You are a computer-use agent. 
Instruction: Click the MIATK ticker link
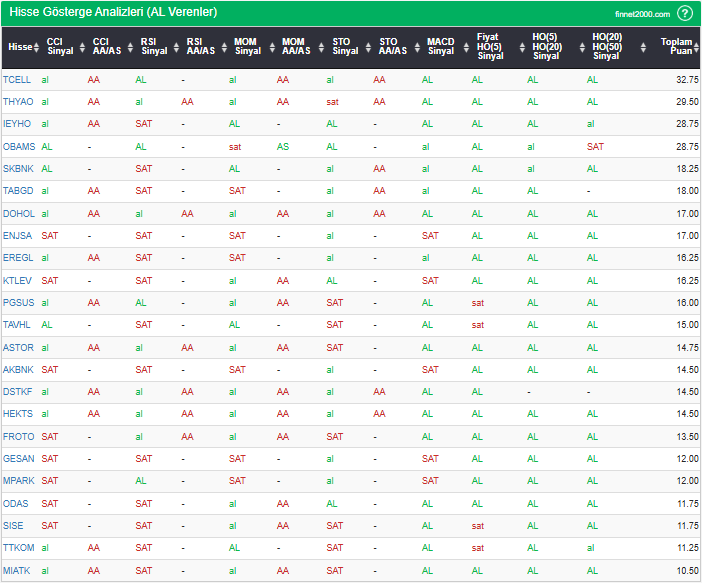click(x=17, y=570)
